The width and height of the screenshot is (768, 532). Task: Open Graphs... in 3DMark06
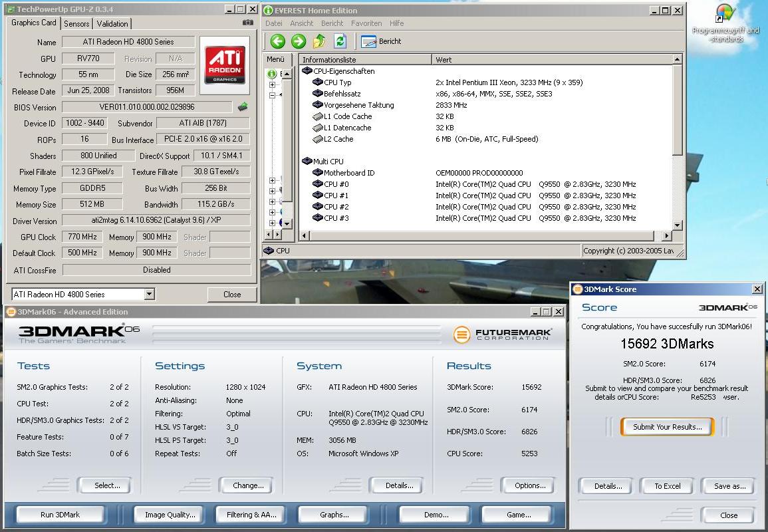coord(334,514)
